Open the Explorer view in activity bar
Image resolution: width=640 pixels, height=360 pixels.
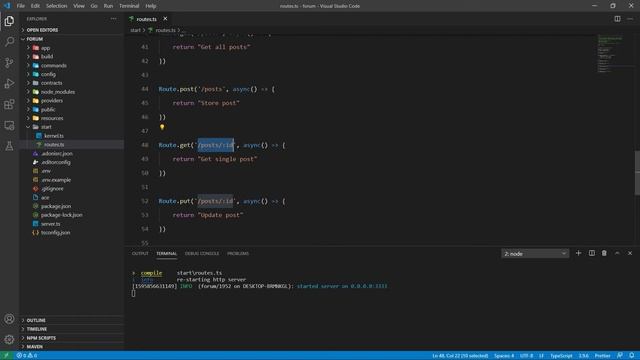9,21
